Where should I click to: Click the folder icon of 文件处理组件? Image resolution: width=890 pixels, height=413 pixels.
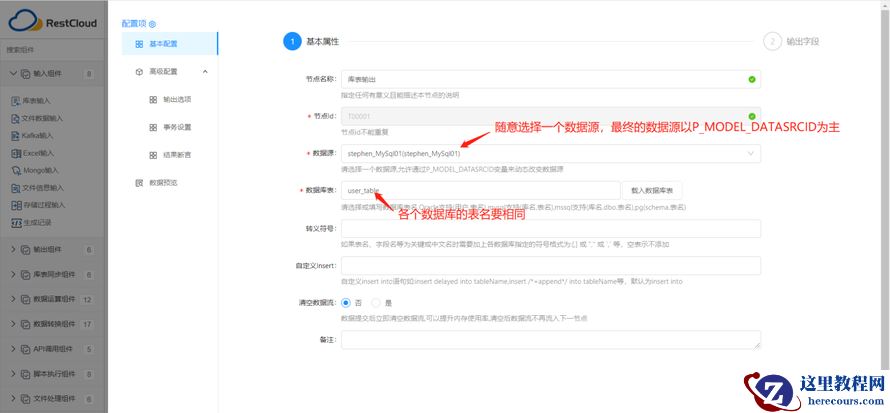point(26,399)
